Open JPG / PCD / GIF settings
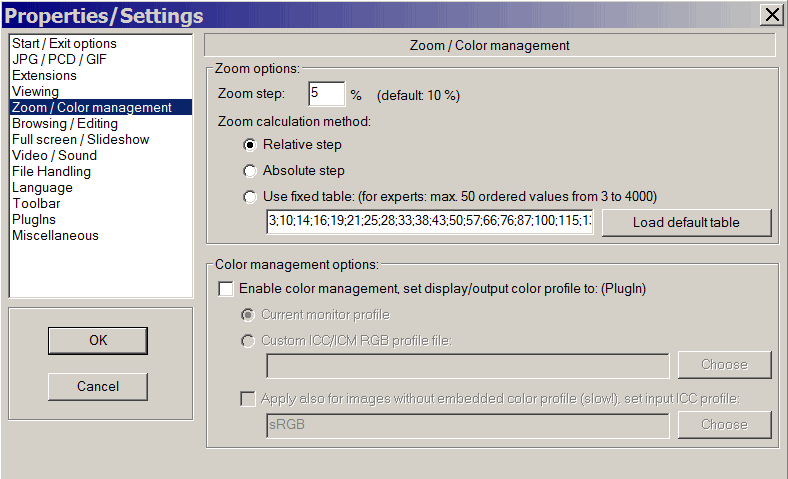 click(59, 59)
